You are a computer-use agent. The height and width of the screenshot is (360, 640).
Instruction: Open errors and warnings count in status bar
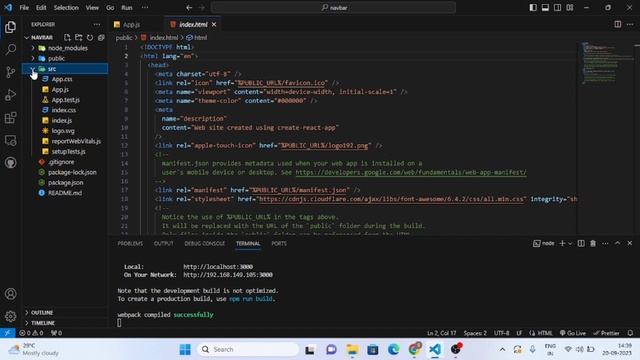coord(31,333)
